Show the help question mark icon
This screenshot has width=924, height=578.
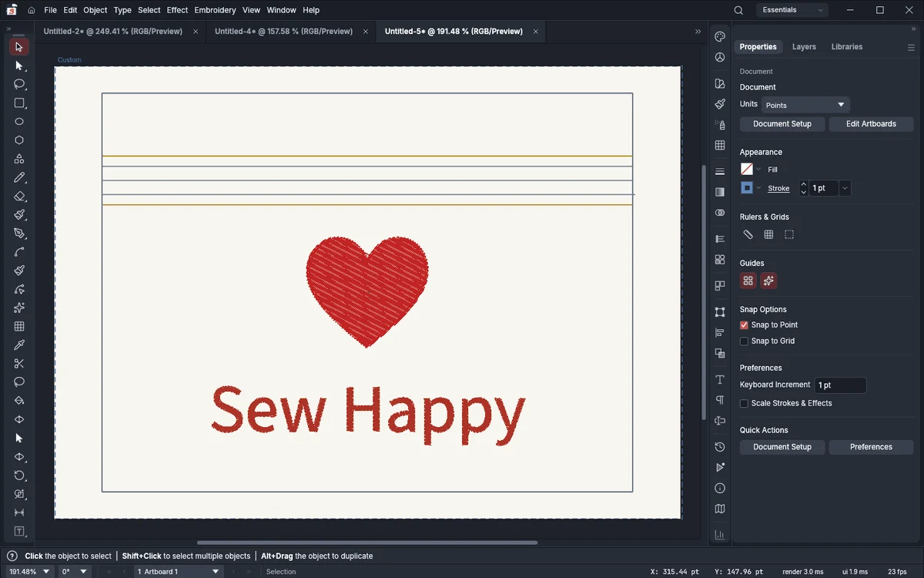(x=12, y=556)
